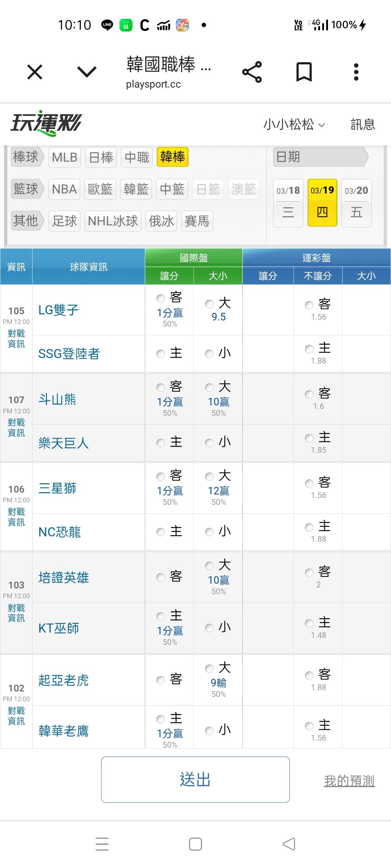
Task: Select 大 9輸 over radio for 起亞老虎
Action: (209, 669)
